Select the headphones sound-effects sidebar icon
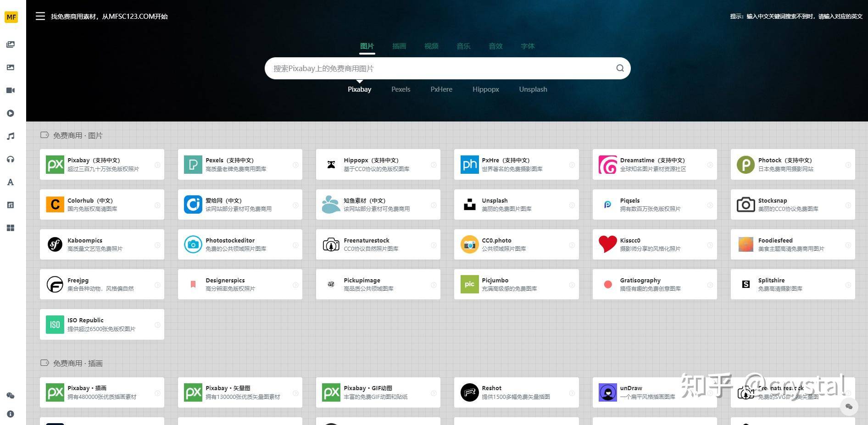Viewport: 868px width, 425px height. click(11, 159)
